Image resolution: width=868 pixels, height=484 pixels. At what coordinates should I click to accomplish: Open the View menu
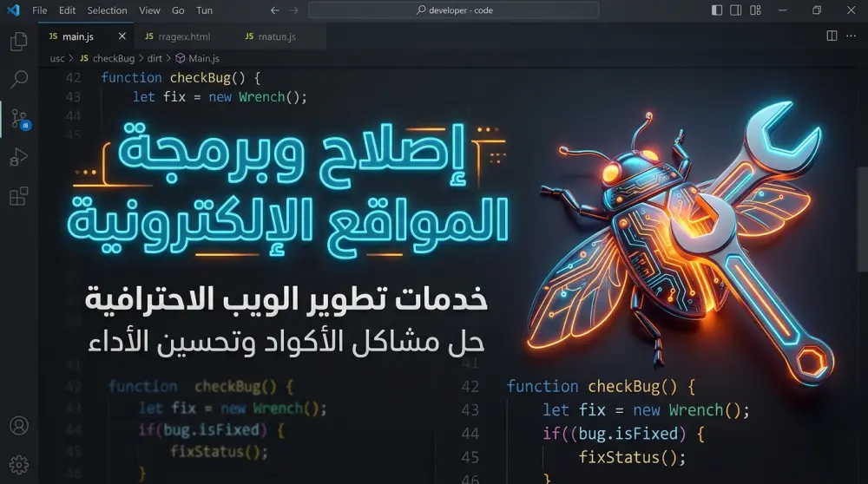click(x=149, y=10)
